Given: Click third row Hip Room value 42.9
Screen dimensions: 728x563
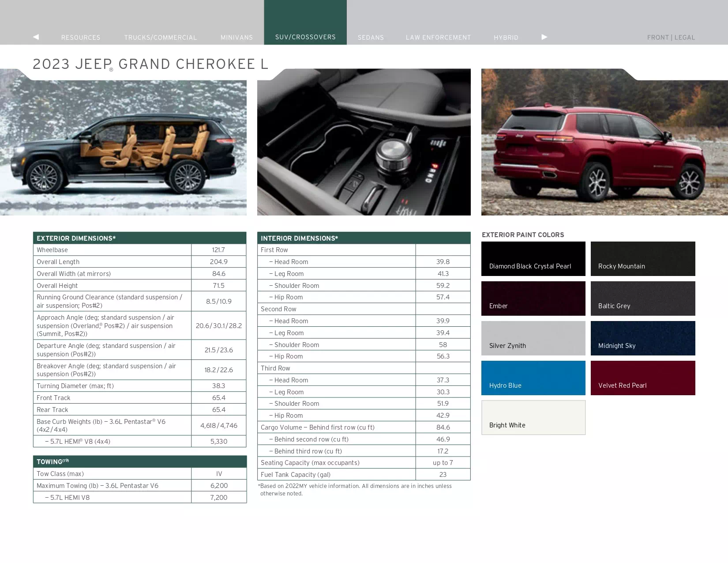Looking at the screenshot, I should (443, 416).
